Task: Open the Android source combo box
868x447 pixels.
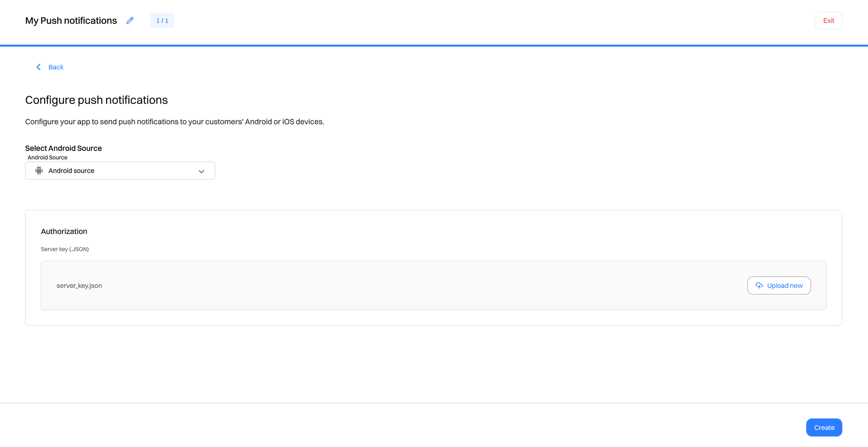Action: 120,170
